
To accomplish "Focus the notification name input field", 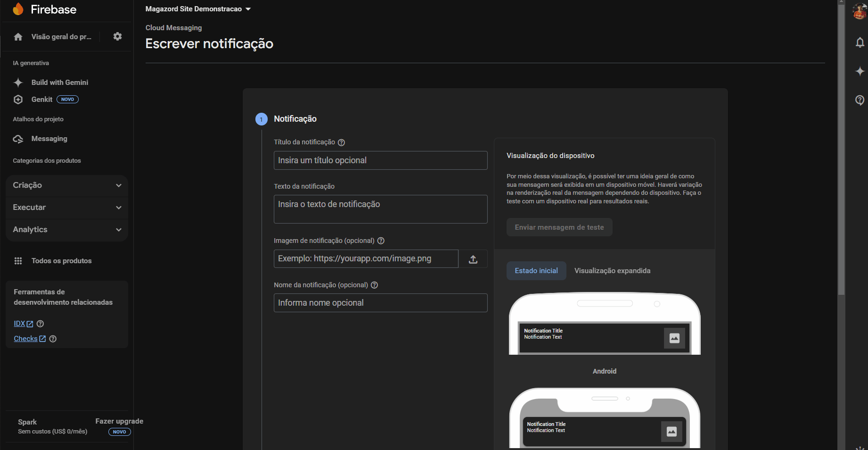I will (x=380, y=303).
